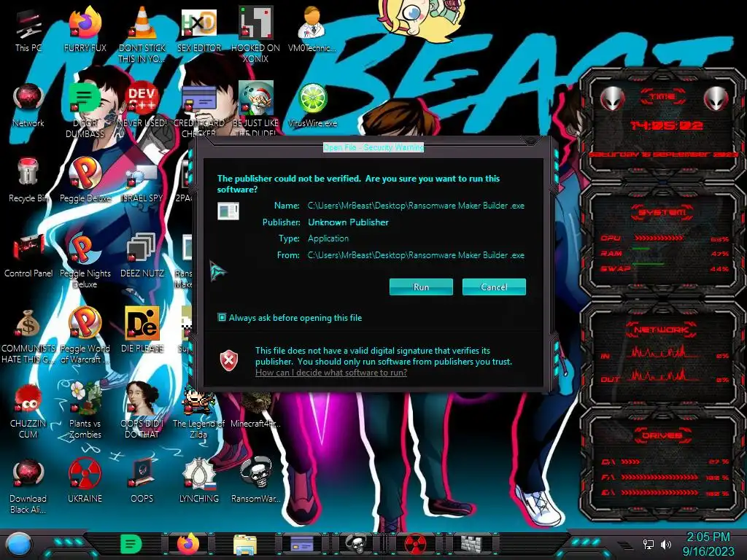The image size is (747, 560).
Task: Click the red radiation taskbar icon
Action: pyautogui.click(x=415, y=544)
